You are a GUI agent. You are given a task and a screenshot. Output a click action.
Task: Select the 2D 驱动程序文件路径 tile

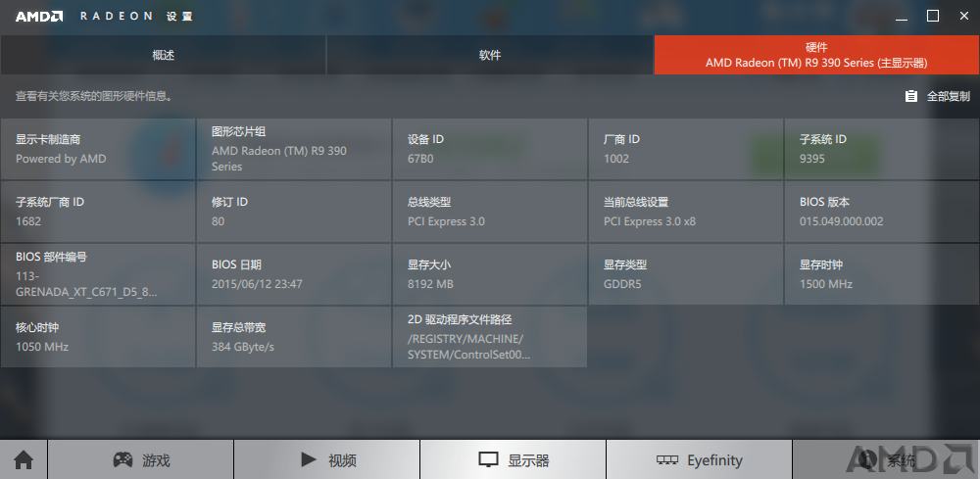point(490,336)
